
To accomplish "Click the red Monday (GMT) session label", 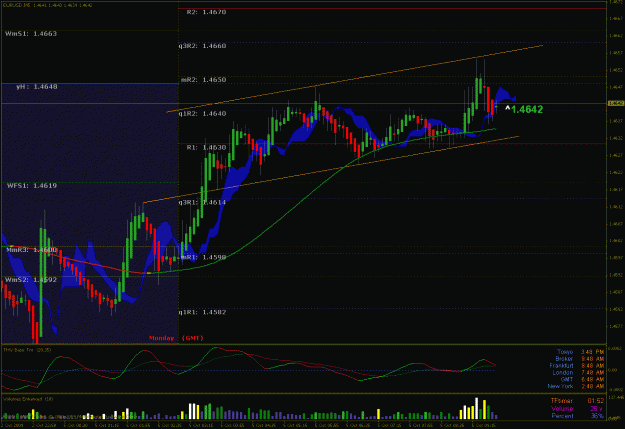I will (176, 338).
